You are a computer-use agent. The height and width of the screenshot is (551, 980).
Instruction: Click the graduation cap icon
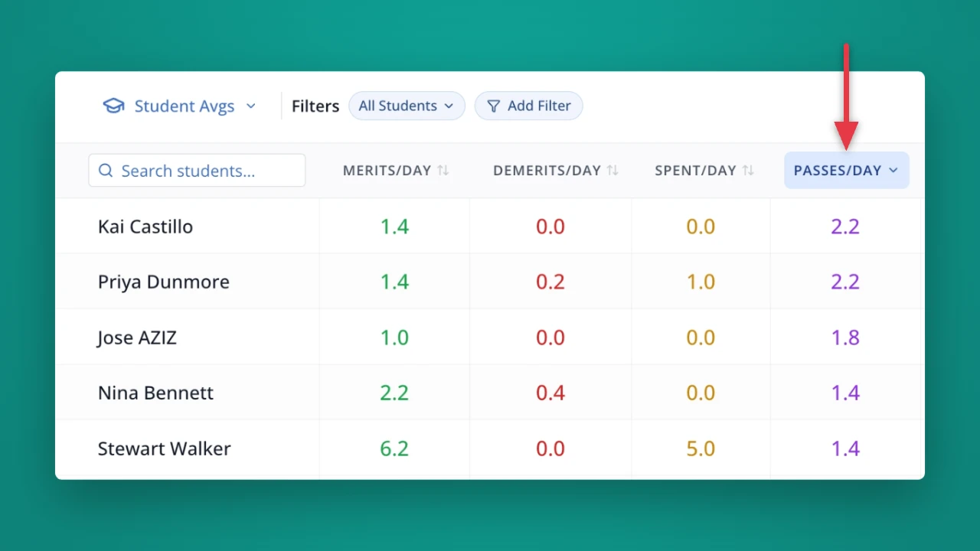tap(114, 106)
